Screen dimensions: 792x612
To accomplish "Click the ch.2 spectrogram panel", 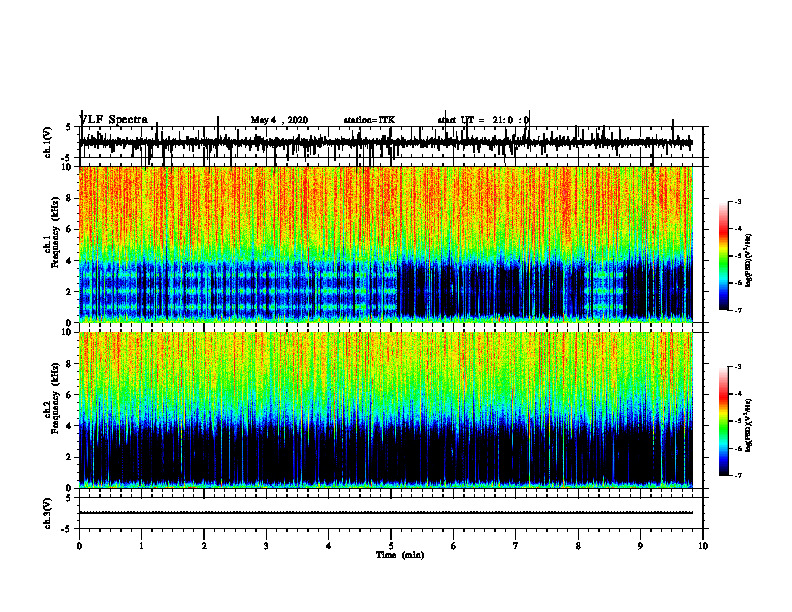I will [386, 410].
